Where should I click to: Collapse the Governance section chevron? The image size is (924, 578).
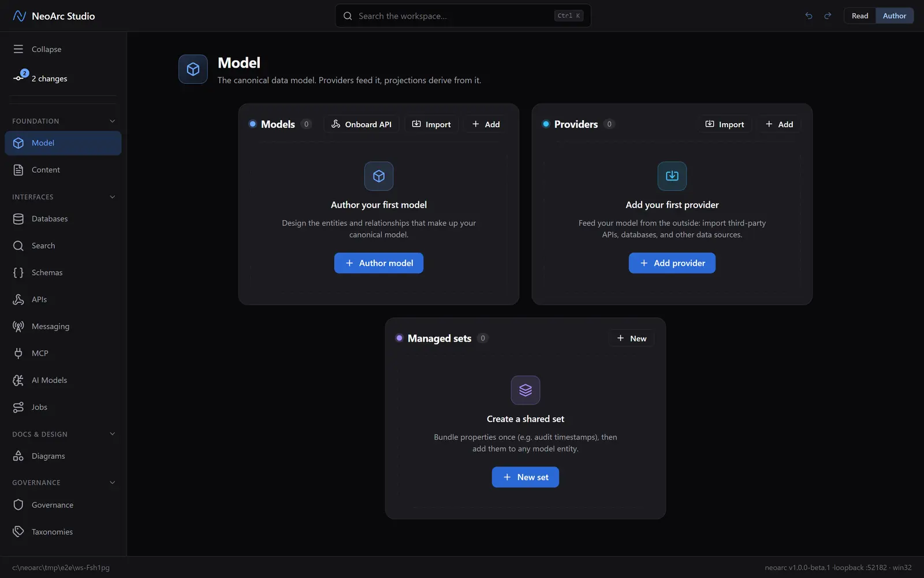coord(112,483)
